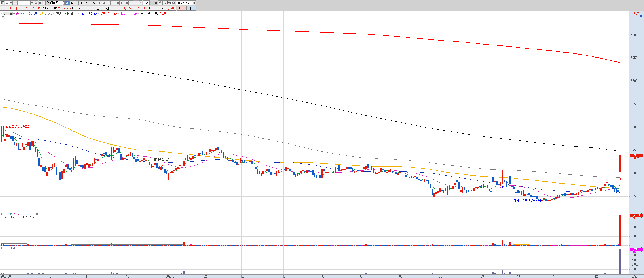The image size is (644, 278).
Task: Choose the 10 interval button
Action: (113, 3)
